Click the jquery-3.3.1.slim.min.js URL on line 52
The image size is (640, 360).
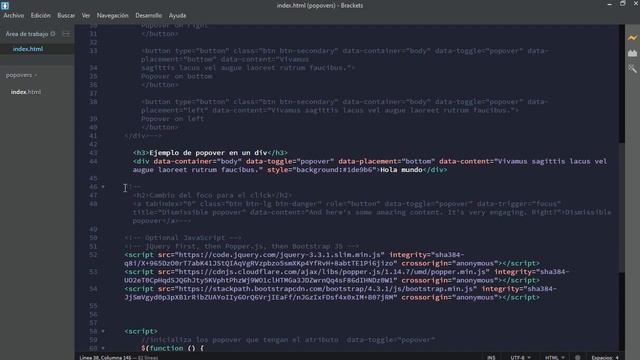point(280,255)
